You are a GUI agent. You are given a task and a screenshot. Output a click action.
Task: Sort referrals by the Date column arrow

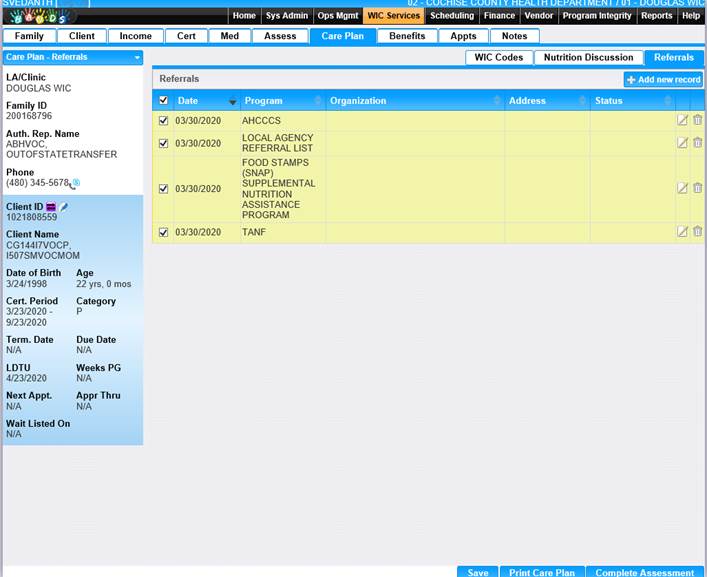pos(233,102)
